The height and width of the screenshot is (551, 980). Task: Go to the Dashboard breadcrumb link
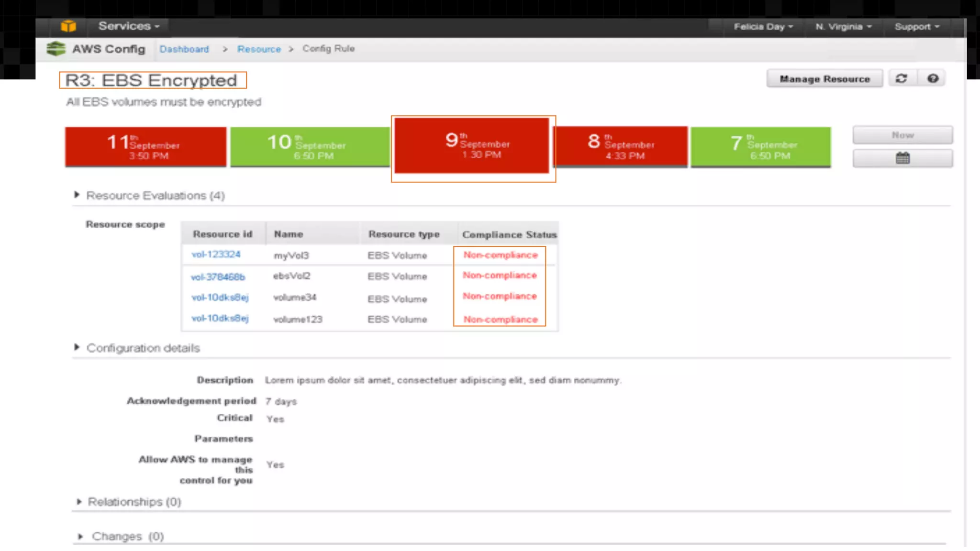click(x=184, y=49)
